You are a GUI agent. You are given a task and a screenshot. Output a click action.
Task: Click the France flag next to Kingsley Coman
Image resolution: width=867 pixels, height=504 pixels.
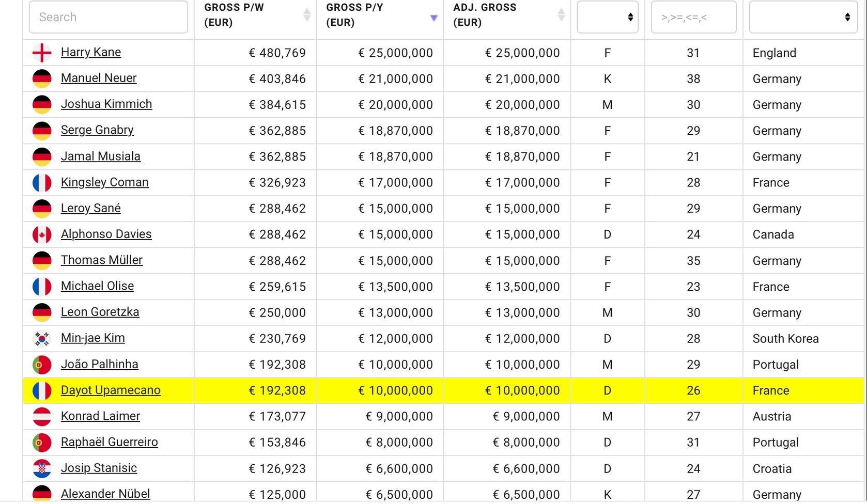[42, 183]
